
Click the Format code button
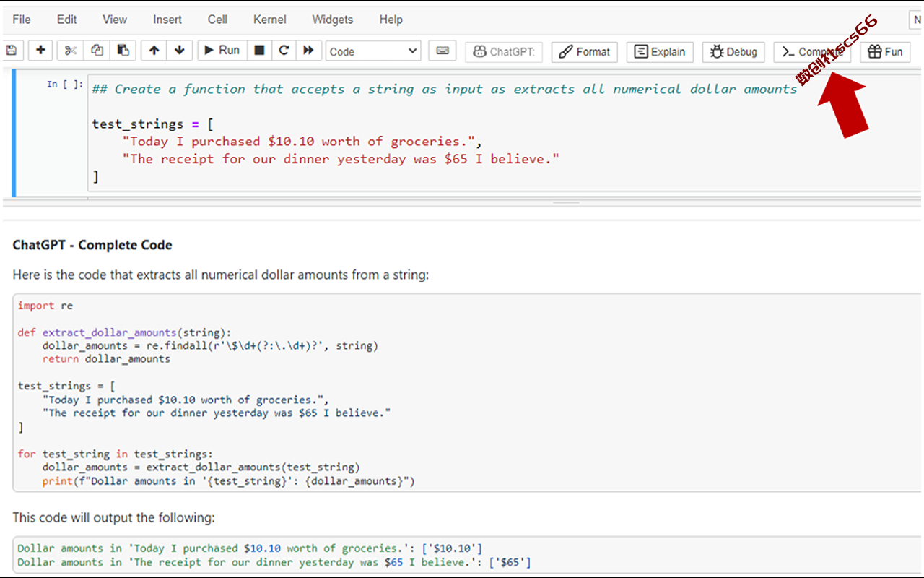point(583,52)
